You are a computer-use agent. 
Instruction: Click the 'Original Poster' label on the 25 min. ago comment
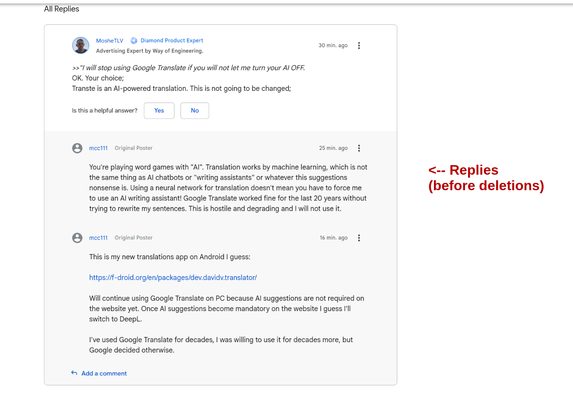[133, 148]
